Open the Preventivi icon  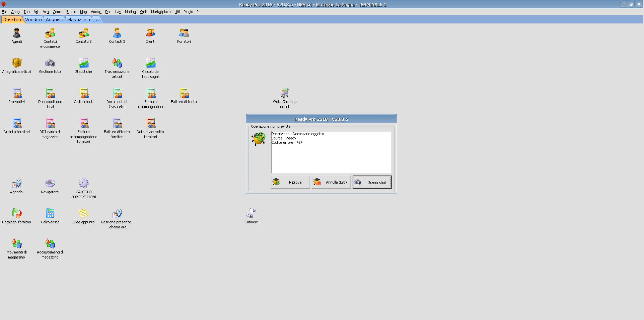coord(17,93)
